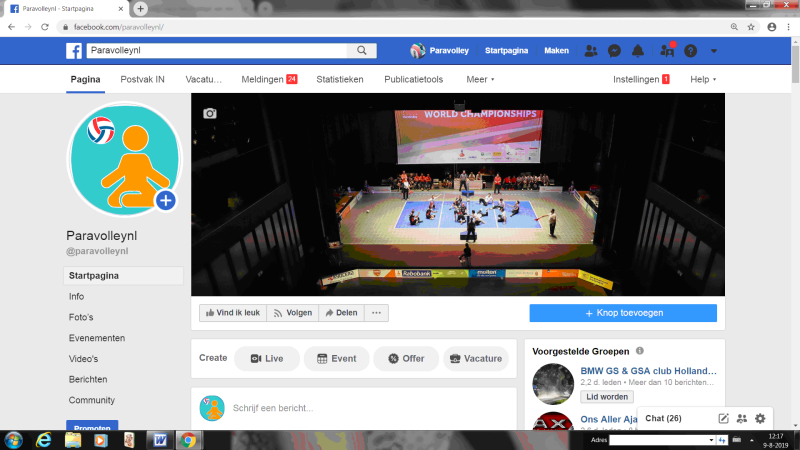Open the Statistieken tab
The image size is (800, 450).
[340, 79]
